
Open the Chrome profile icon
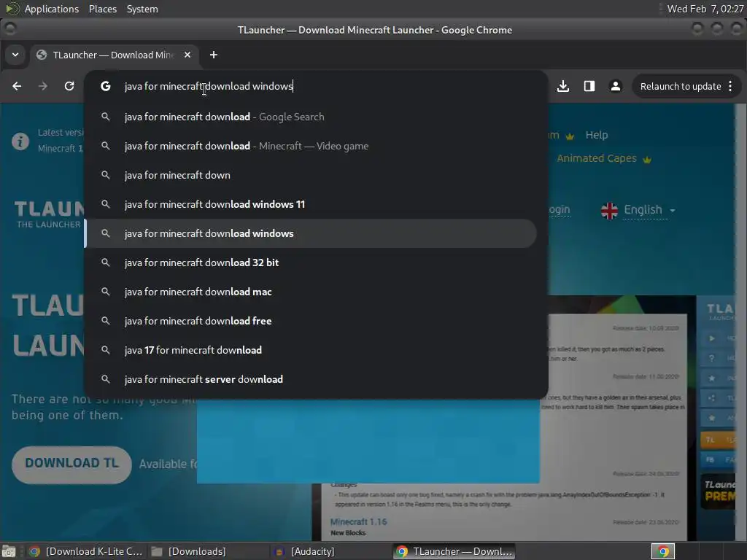[616, 86]
